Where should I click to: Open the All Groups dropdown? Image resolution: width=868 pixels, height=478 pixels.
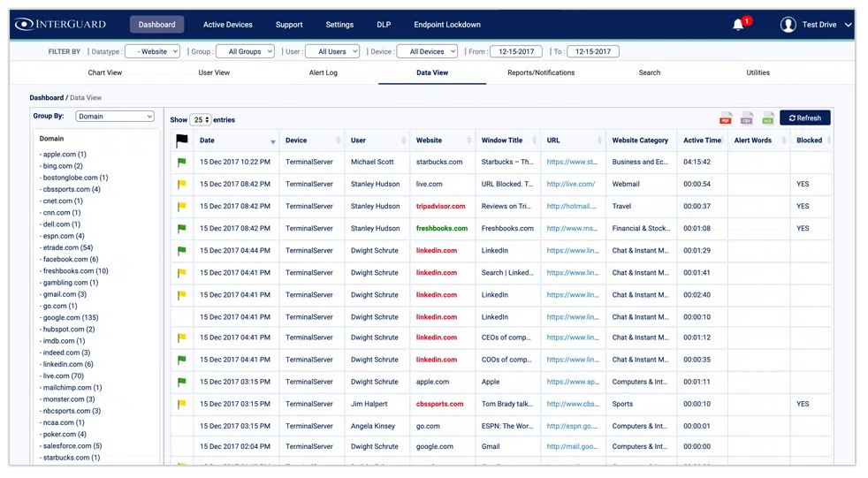coord(245,51)
